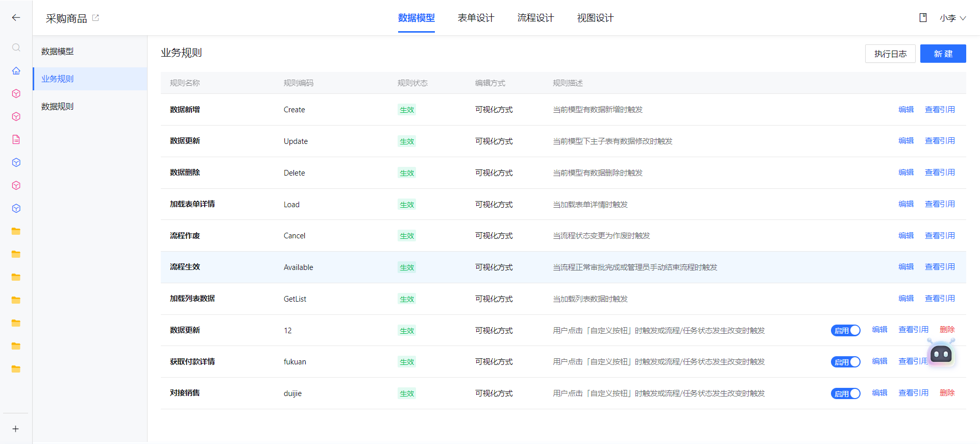Click 编辑 for rule code 12

(x=879, y=329)
